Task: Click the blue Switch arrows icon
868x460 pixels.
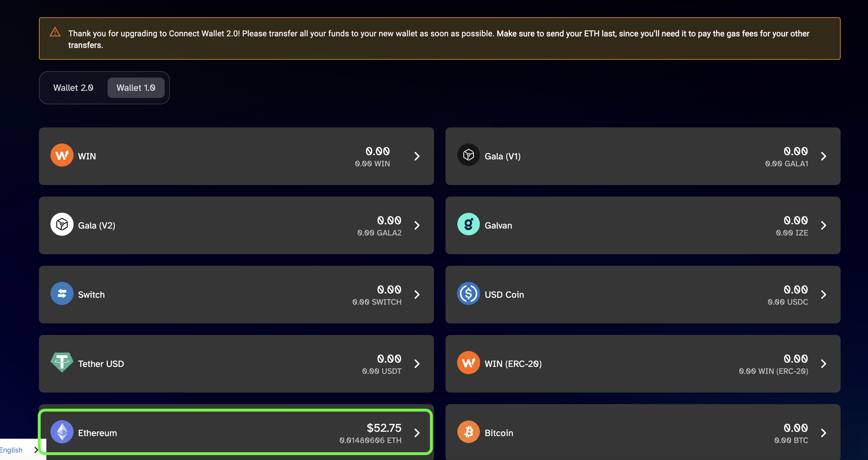Action: coord(62,294)
